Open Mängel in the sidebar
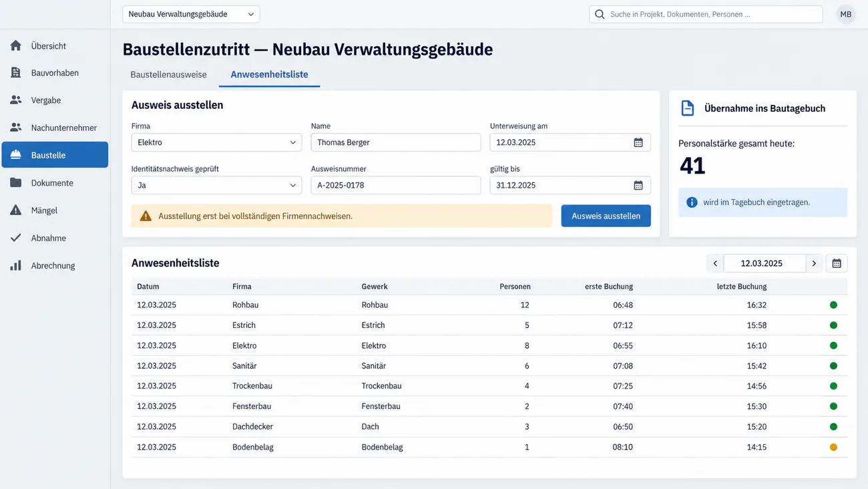The height and width of the screenshot is (489, 868). pos(55,210)
